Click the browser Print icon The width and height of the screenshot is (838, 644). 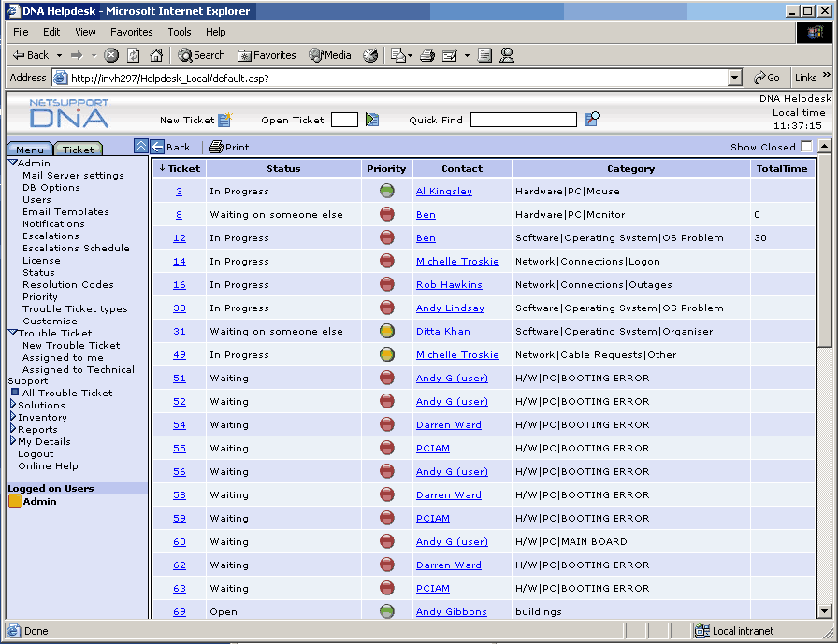(x=427, y=55)
